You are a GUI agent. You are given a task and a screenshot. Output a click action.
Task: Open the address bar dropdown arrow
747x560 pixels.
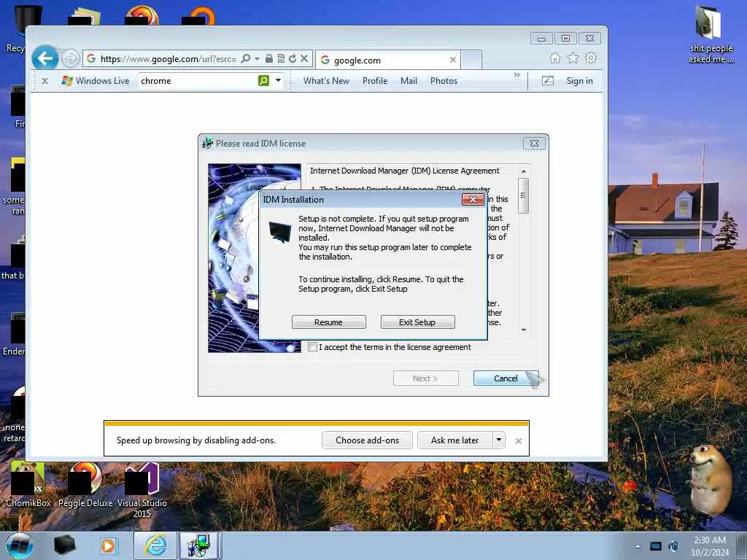coord(258,58)
